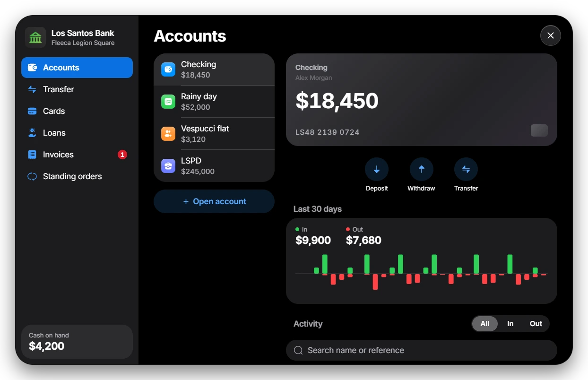Click the Withdraw label text
This screenshot has width=588, height=380.
click(422, 188)
